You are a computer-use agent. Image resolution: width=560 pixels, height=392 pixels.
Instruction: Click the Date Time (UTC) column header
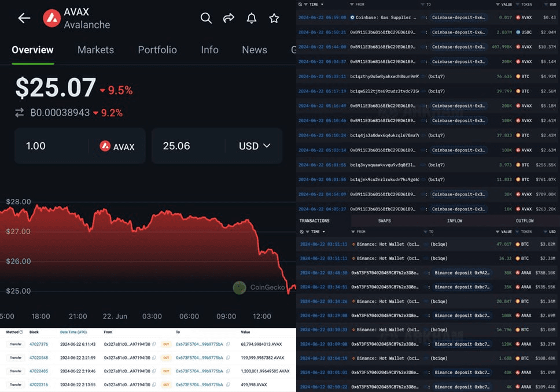[73, 332]
